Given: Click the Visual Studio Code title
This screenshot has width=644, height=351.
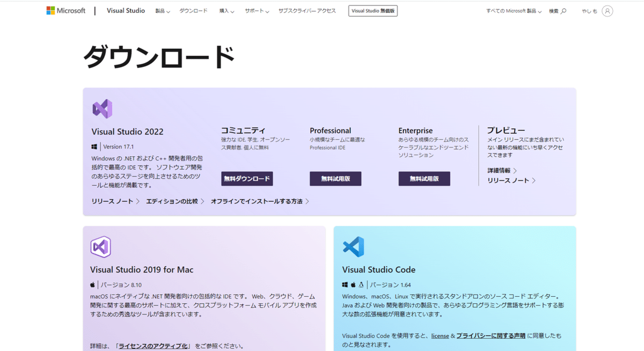Looking at the screenshot, I should click(x=379, y=269).
